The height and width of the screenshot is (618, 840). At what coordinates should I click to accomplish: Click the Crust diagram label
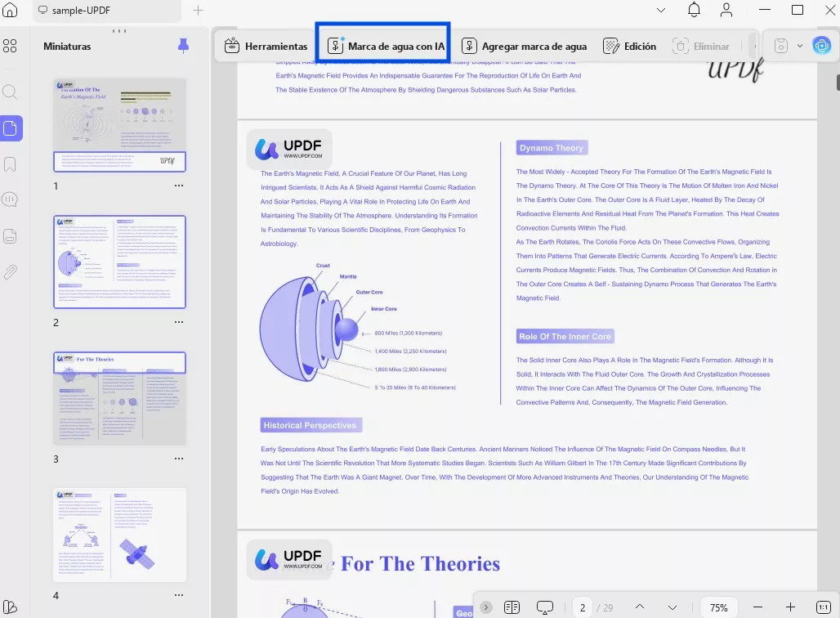[323, 266]
